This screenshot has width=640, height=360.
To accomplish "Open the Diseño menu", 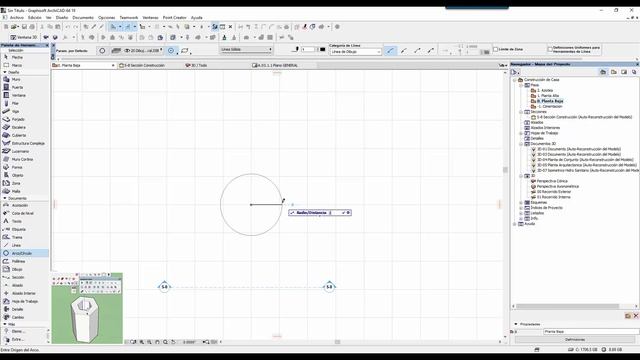I will [62, 18].
